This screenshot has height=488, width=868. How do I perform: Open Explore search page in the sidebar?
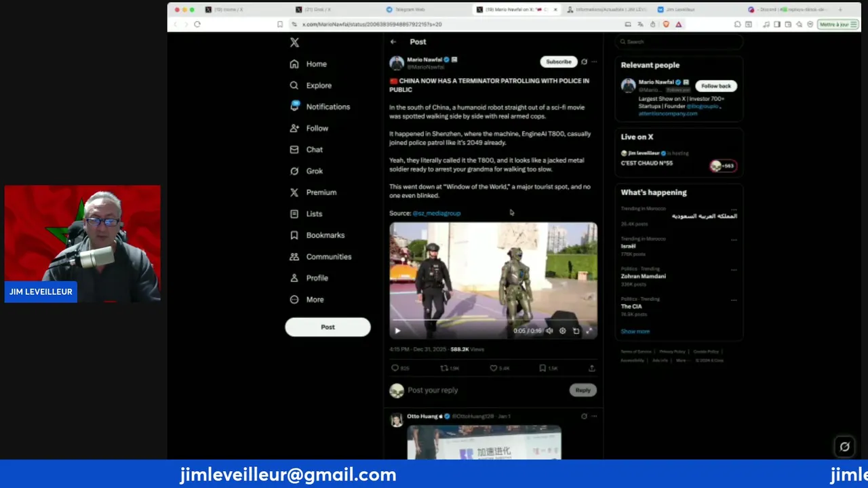point(311,85)
